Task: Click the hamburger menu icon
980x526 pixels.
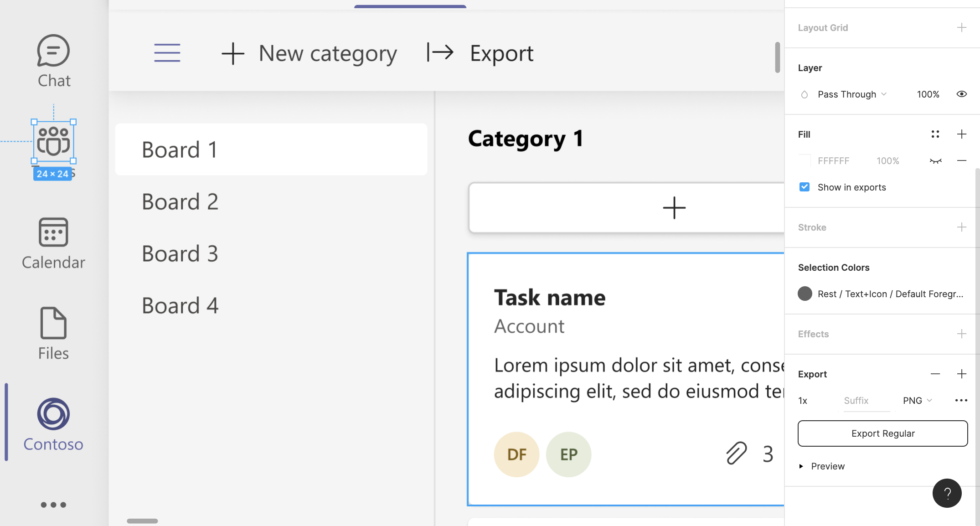Action: 167,53
